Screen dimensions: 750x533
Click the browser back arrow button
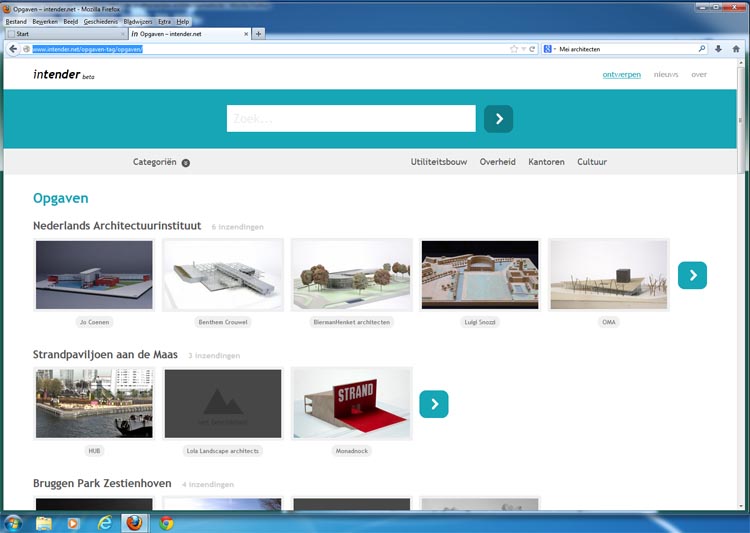point(13,49)
